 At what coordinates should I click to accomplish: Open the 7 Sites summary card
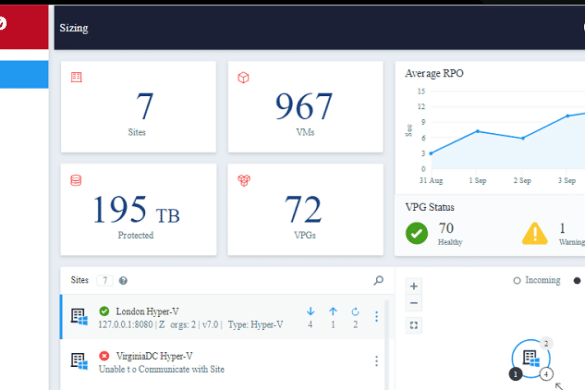138,107
